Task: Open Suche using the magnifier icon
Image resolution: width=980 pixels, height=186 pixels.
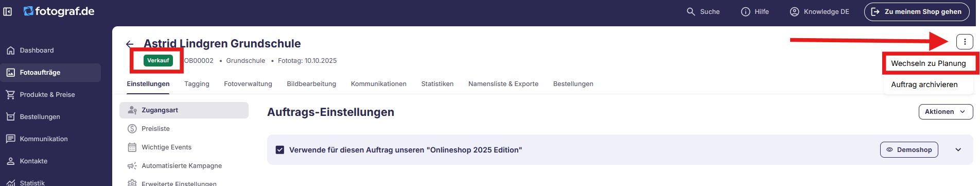Action: point(691,11)
